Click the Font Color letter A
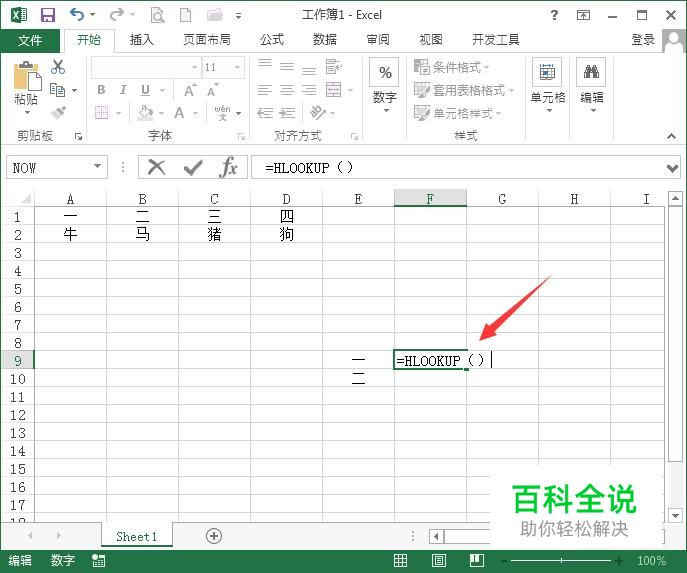 179,113
